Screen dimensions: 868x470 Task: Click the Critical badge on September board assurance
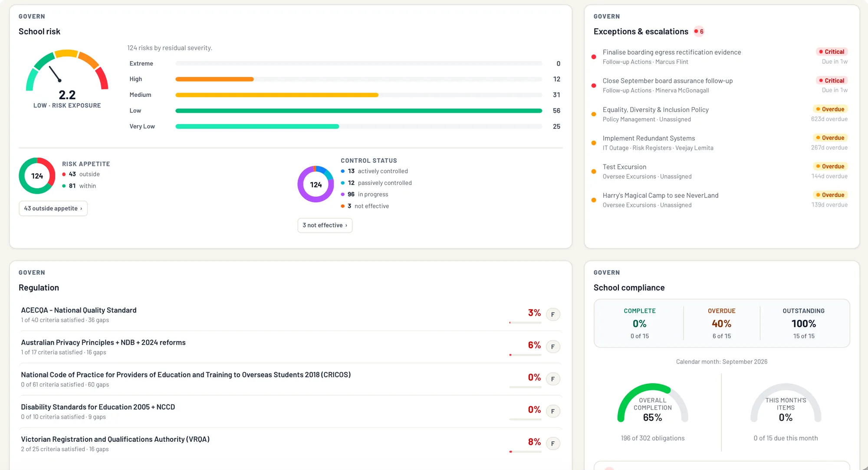832,80
